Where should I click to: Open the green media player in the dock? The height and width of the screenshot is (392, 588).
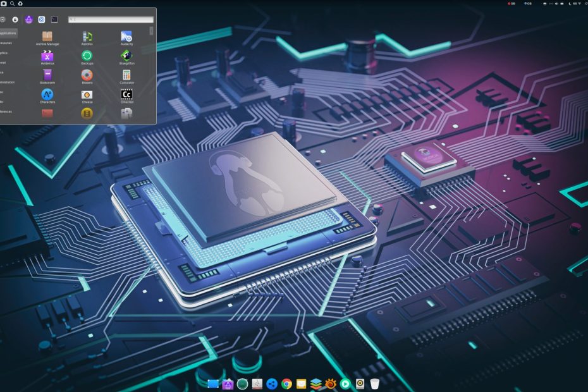[x=345, y=384]
